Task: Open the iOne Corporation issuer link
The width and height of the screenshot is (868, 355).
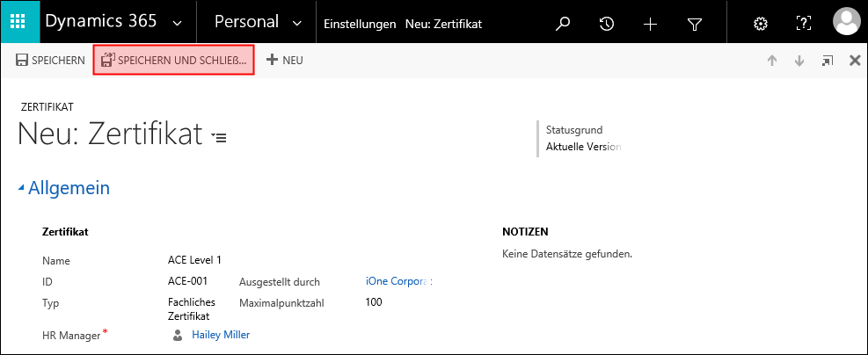Action: pyautogui.click(x=398, y=281)
